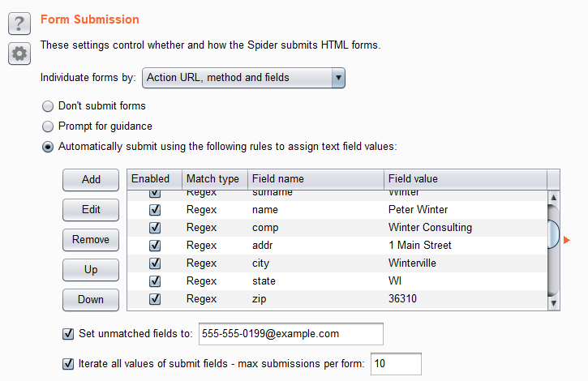Open the Individuate forms by dropdown

pyautogui.click(x=244, y=78)
